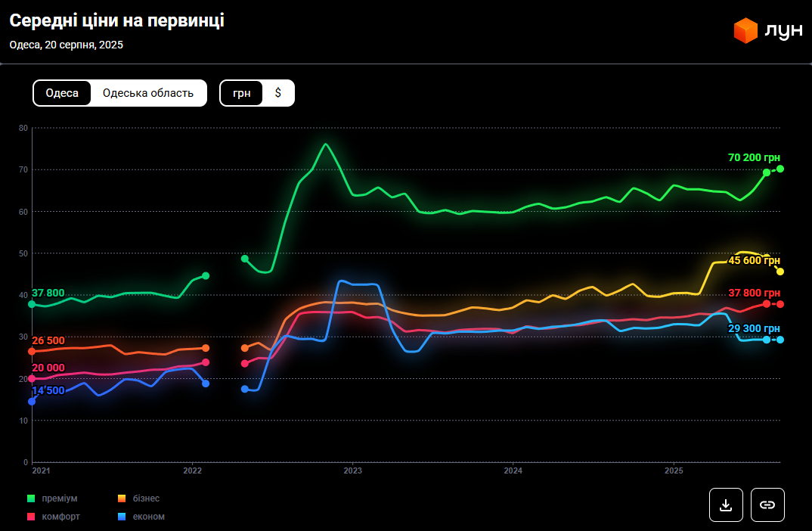Image resolution: width=812 pixels, height=531 pixels.
Task: Toggle комфорт series in the legend
Action: (60, 517)
